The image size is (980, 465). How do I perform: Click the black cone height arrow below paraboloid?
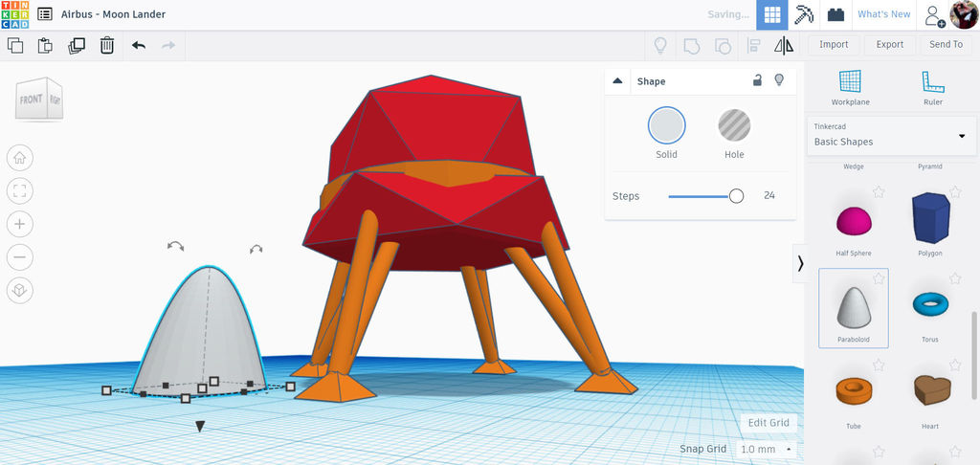pos(200,427)
